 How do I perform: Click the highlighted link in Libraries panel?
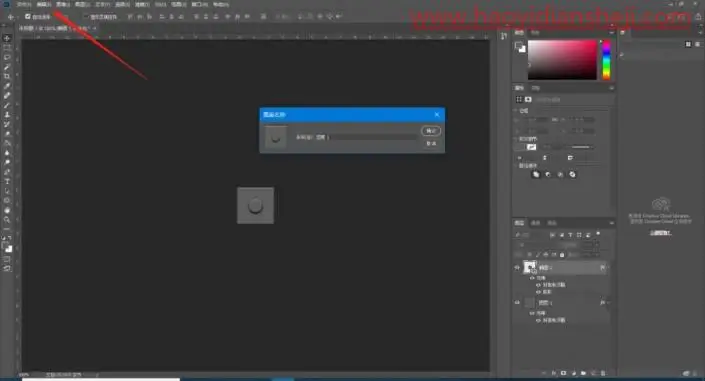[660, 233]
